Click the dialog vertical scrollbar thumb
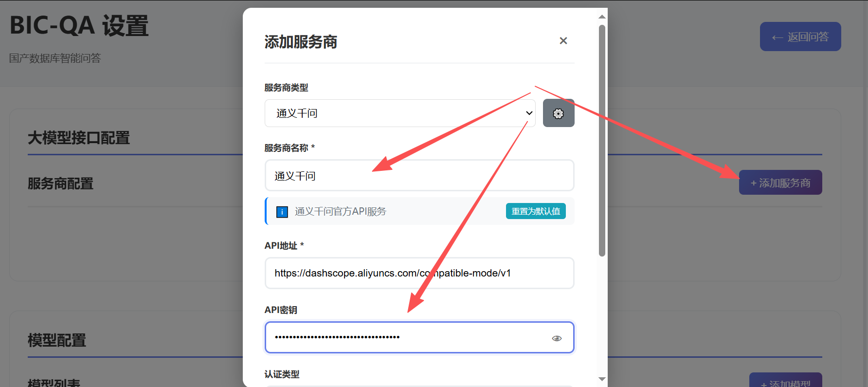Image resolution: width=868 pixels, height=387 pixels. coord(602,140)
